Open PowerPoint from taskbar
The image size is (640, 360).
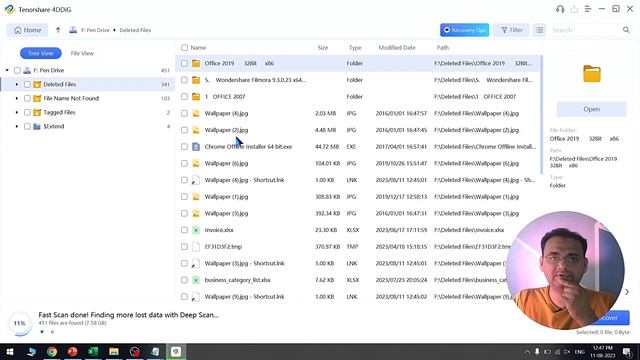click(x=73, y=351)
